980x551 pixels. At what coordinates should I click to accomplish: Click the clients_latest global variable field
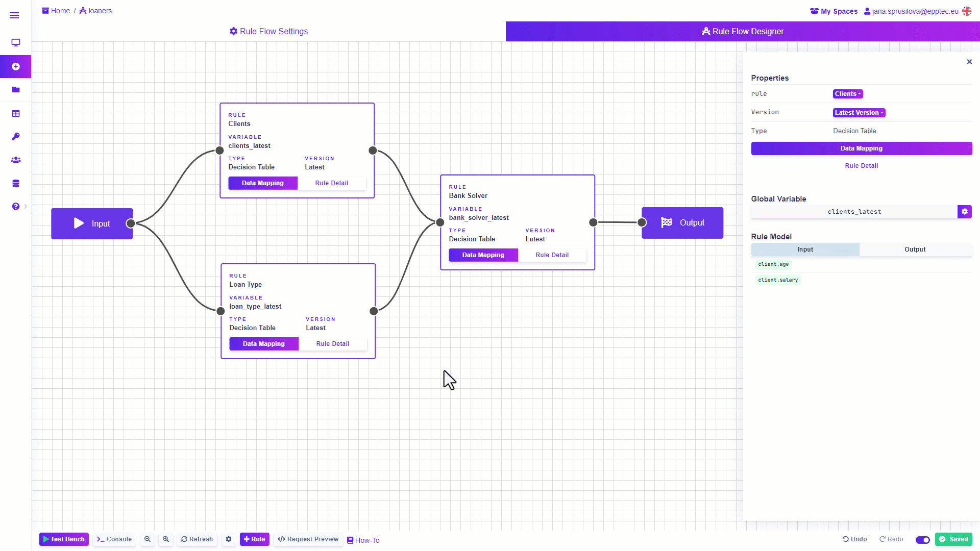pos(854,212)
